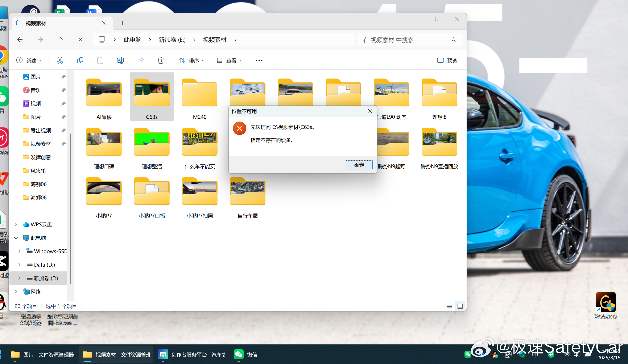Expand Windows-SSD drive node
The height and width of the screenshot is (364, 628).
(x=19, y=251)
